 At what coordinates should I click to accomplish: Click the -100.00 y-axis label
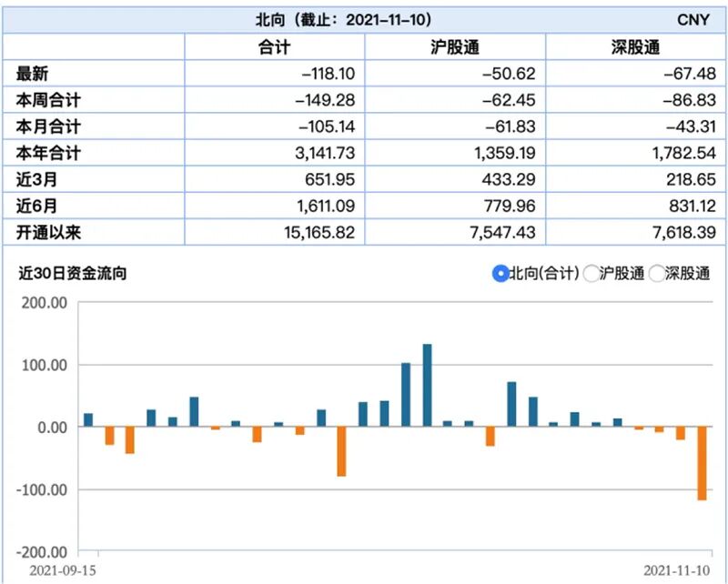41,489
